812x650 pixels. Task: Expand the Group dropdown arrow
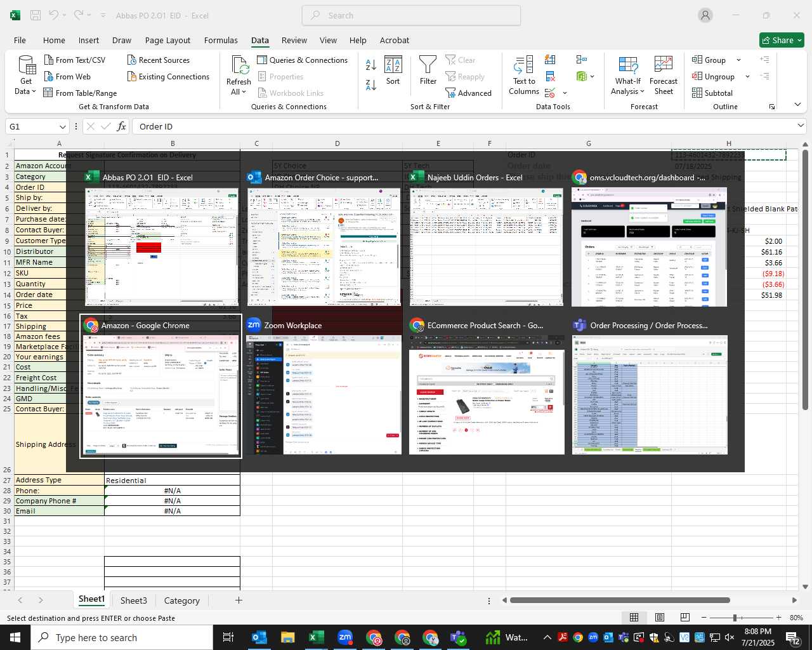pos(738,60)
